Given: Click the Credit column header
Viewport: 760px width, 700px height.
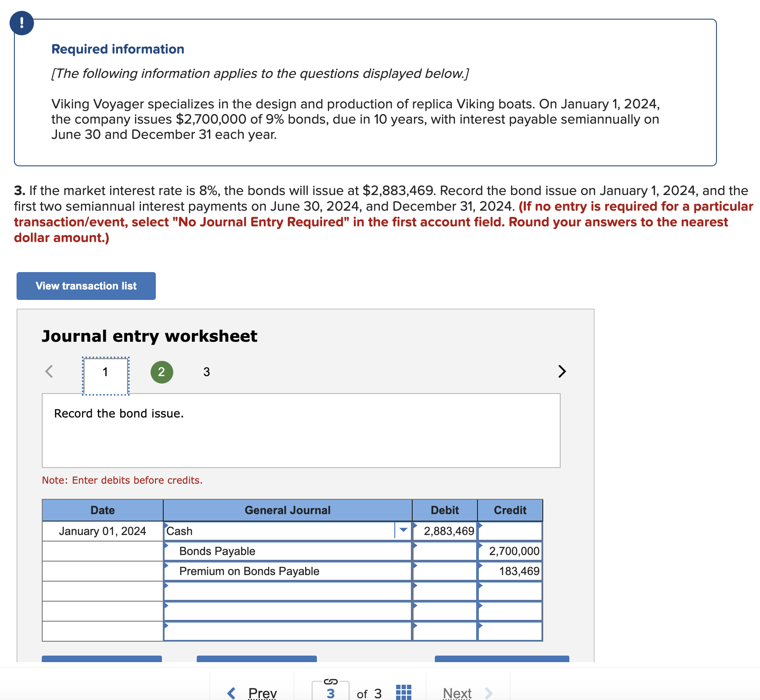Looking at the screenshot, I should [510, 510].
